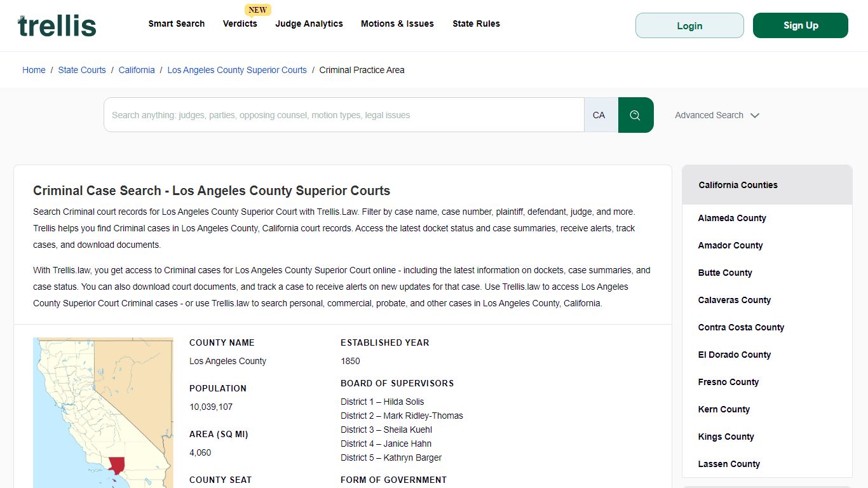Select Lassen County

pos(729,464)
